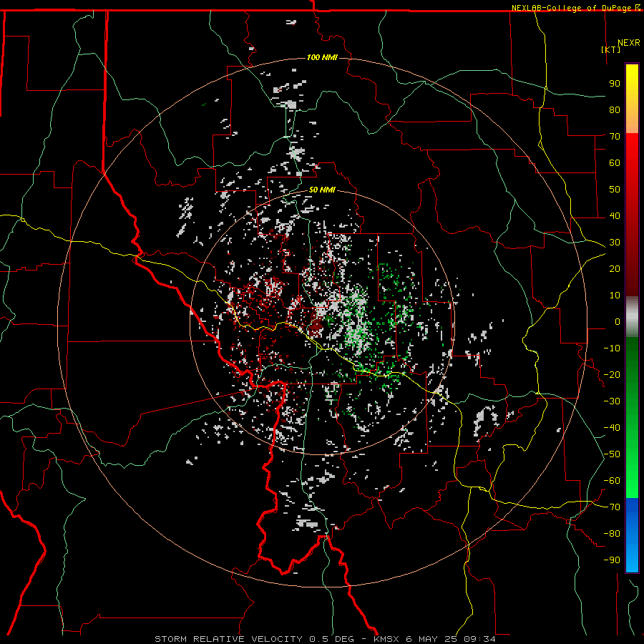Select the bright green segment near -60

(x=632, y=481)
